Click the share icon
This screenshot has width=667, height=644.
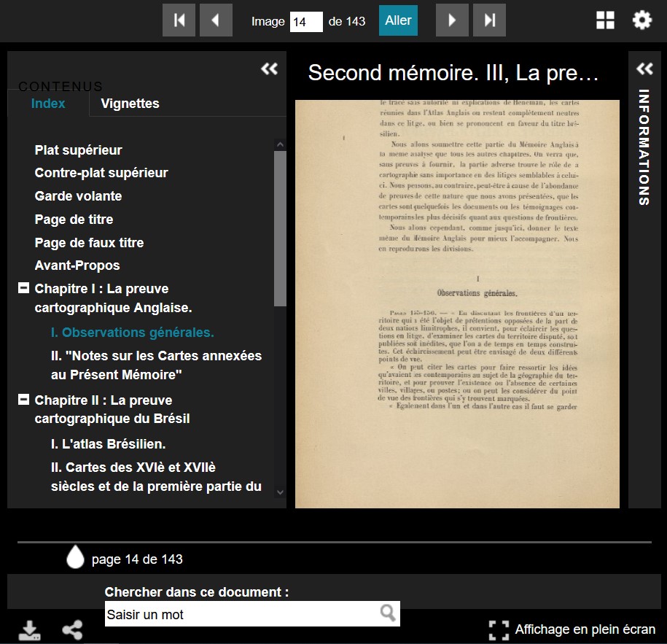click(x=72, y=630)
